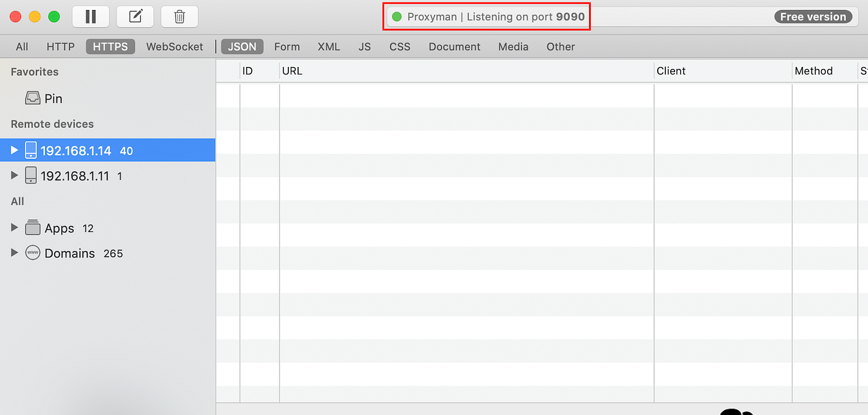Toggle the WebSocket filter
This screenshot has width=868, height=415.
(x=175, y=47)
